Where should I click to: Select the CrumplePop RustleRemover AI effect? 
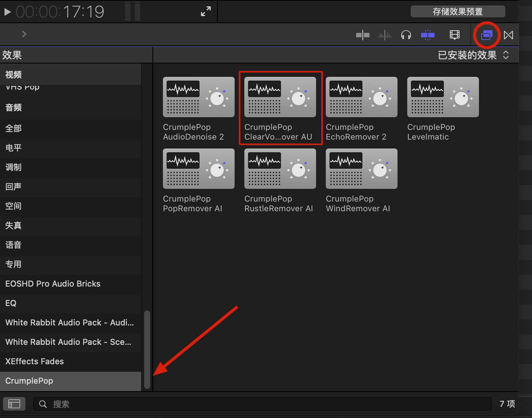[x=280, y=181]
